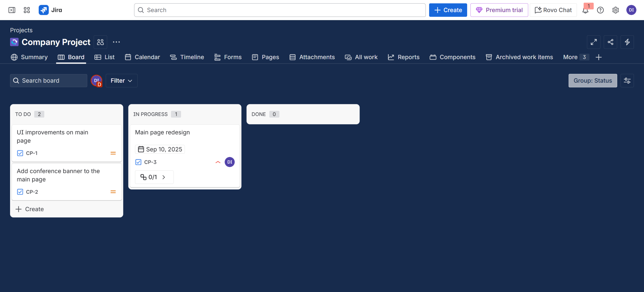Click the CP-2 task type checkbox icon
The image size is (644, 292).
[20, 192]
